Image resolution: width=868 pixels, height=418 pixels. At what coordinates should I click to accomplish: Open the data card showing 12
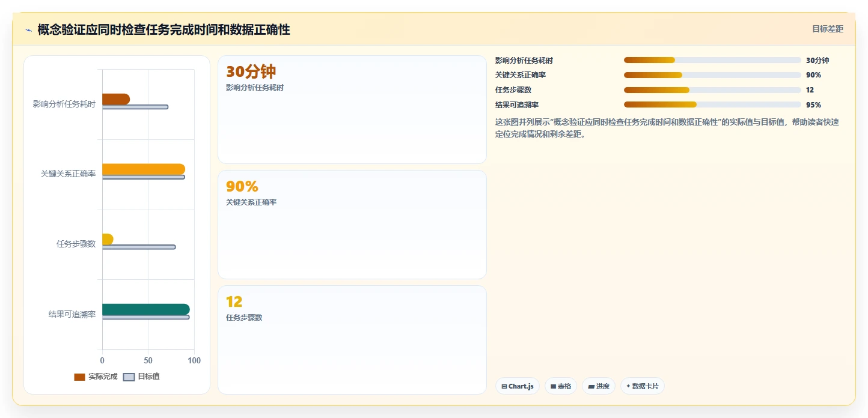[352, 340]
